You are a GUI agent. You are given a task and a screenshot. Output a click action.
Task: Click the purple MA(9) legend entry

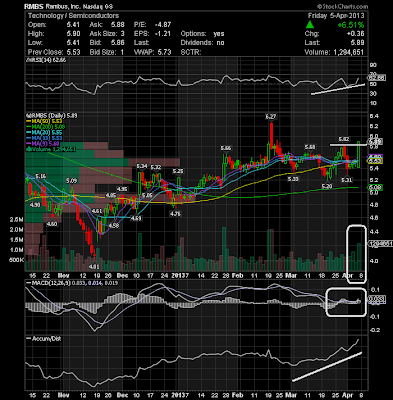pyautogui.click(x=43, y=144)
